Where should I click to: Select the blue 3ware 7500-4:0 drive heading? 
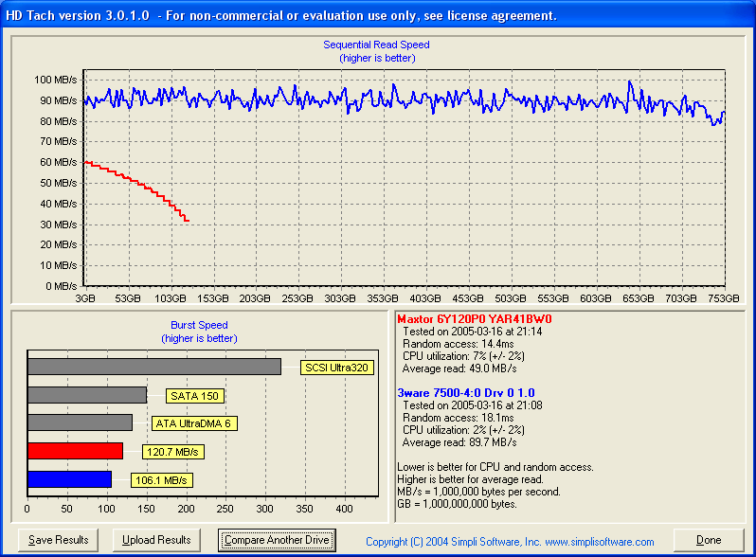(466, 392)
